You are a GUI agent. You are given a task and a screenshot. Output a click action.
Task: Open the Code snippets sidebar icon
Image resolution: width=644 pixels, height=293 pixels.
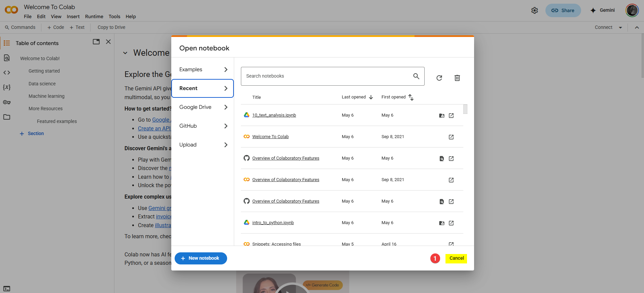[7, 73]
